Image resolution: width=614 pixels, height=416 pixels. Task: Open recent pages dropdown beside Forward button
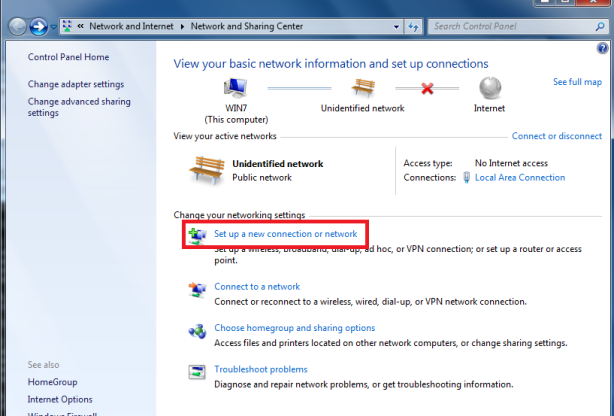[x=53, y=27]
